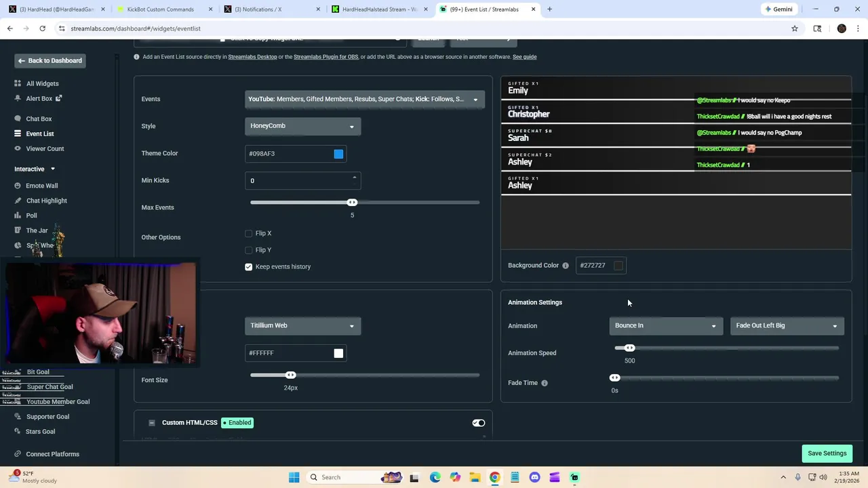Open the Fade Out Left Big dropdown
This screenshot has height=488, width=868.
click(787, 326)
